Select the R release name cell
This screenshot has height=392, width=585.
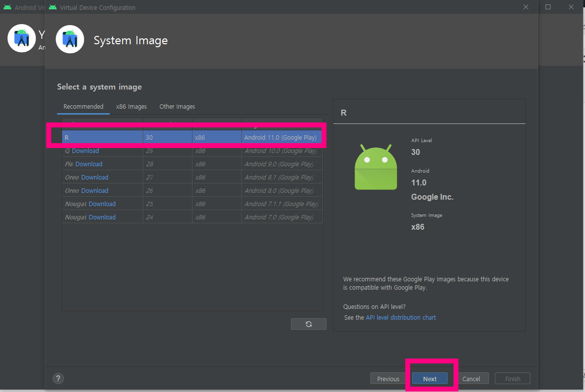pos(102,138)
